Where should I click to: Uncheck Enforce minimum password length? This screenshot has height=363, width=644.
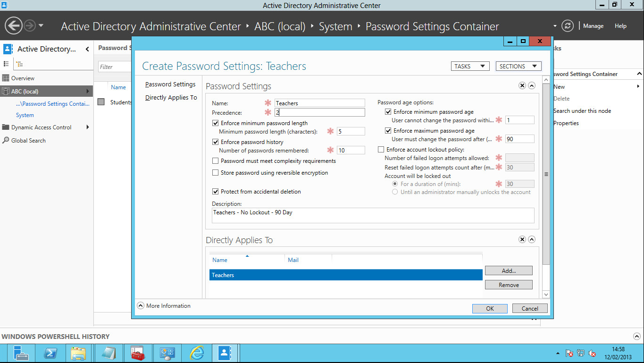[x=216, y=123]
